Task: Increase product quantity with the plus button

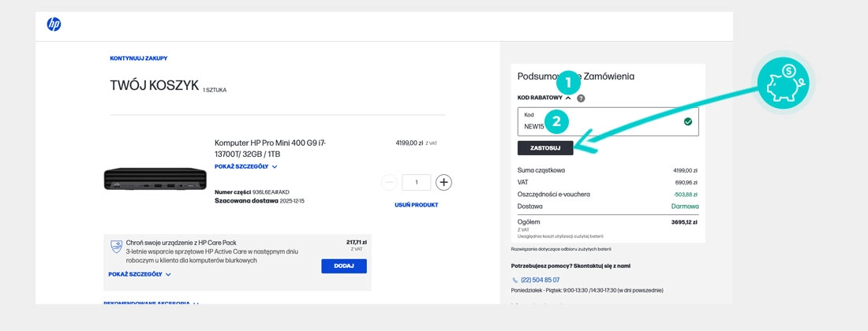Action: coord(444,182)
